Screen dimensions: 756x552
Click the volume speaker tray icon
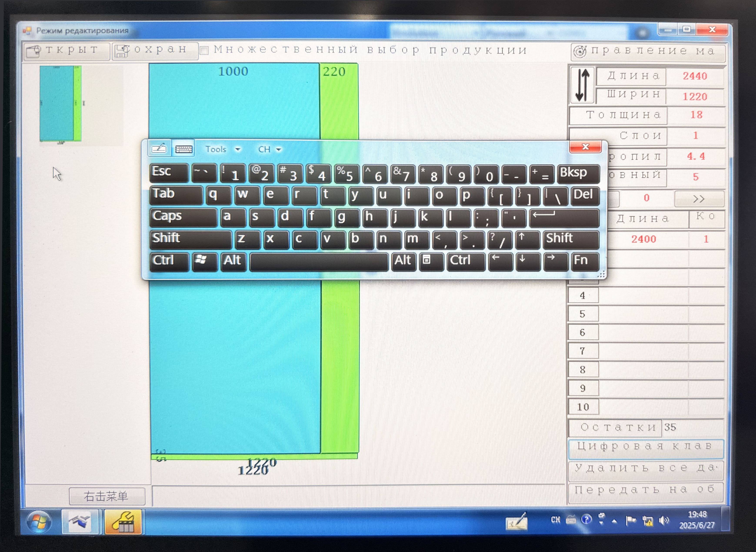click(x=663, y=520)
